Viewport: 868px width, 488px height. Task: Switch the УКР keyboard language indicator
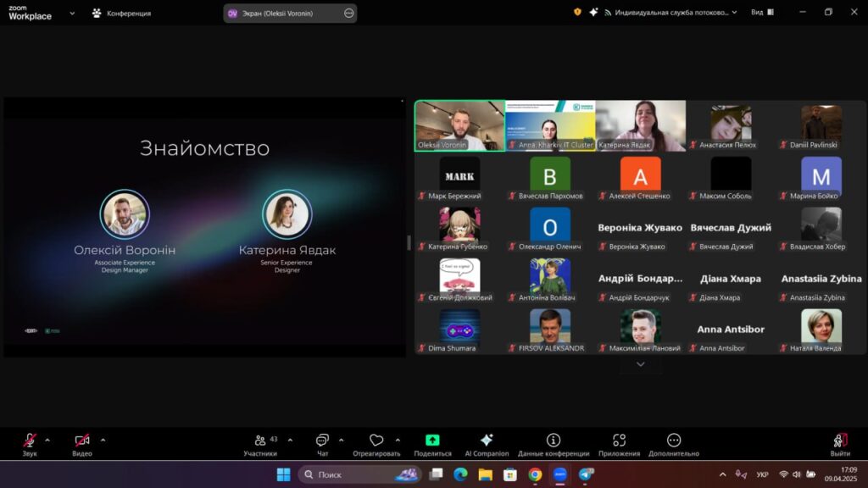pyautogui.click(x=762, y=474)
